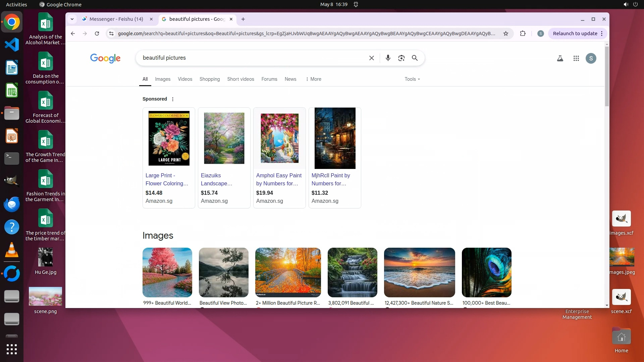Viewport: 644px width, 362px height.
Task: Expand the More search filters menu
Action: 313,79
